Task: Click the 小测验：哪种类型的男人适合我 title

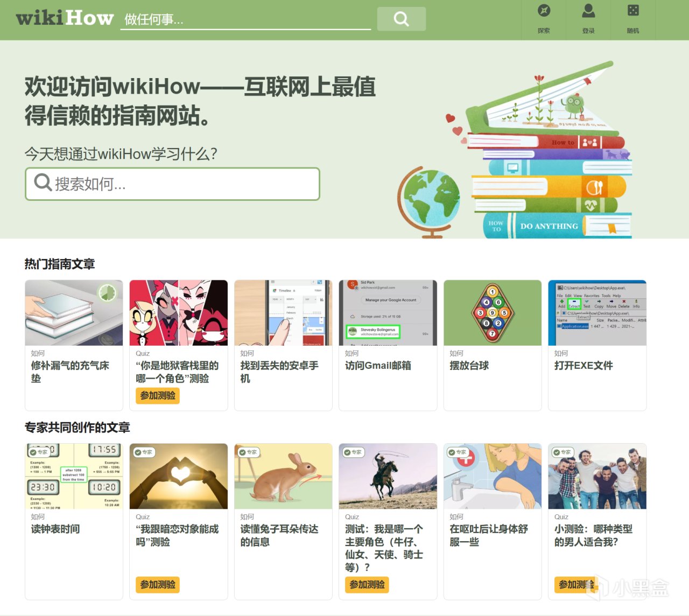Action: coord(594,536)
